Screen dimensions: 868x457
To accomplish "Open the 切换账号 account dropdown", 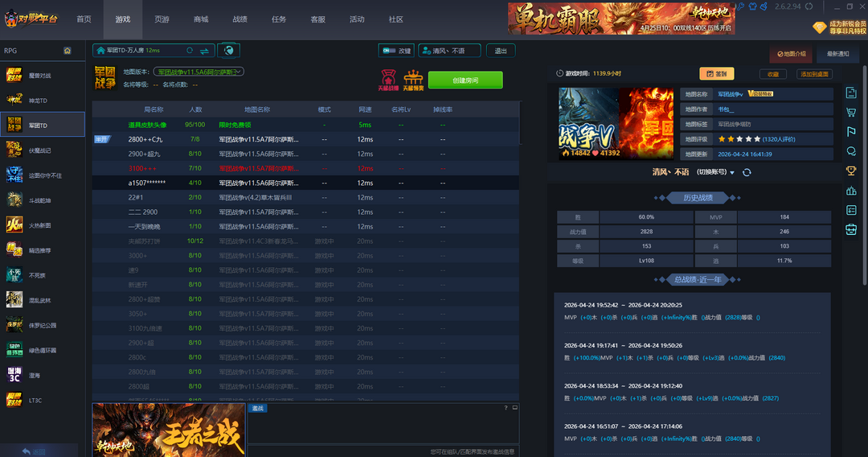I will [712, 172].
